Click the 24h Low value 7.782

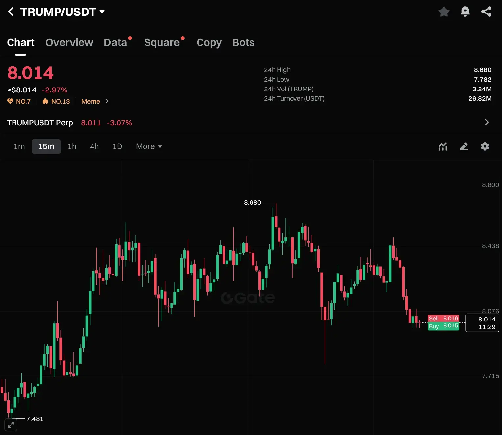(483, 80)
